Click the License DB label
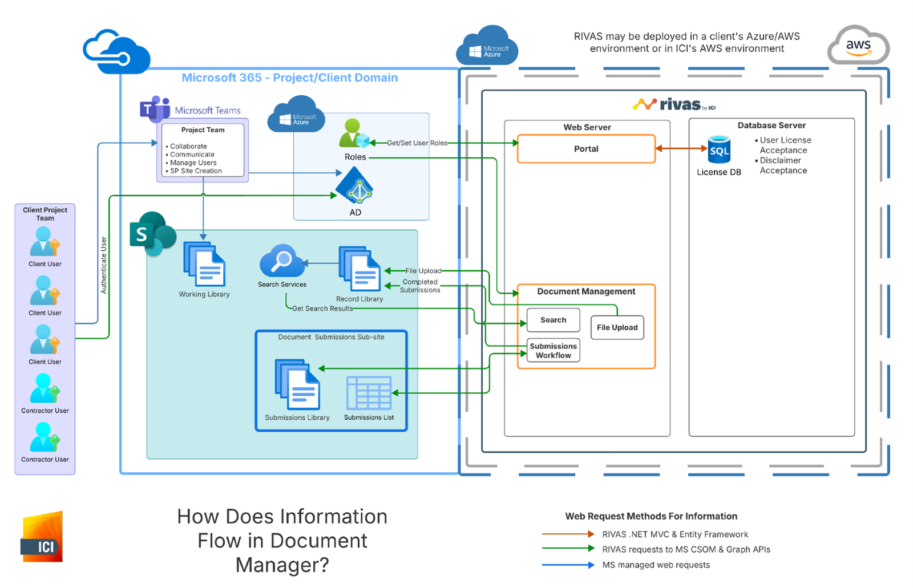913x588 pixels. [x=719, y=172]
